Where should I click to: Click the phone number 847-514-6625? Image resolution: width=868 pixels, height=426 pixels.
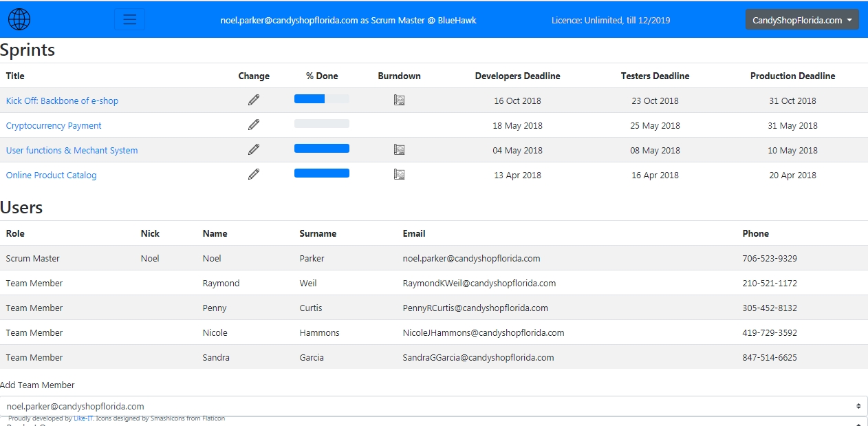click(x=770, y=357)
